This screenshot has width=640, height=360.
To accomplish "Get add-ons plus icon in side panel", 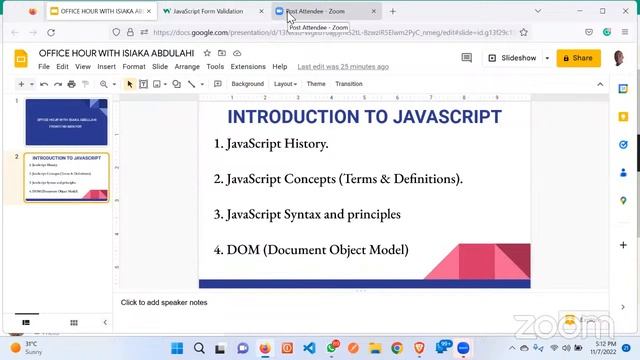I will [x=623, y=245].
